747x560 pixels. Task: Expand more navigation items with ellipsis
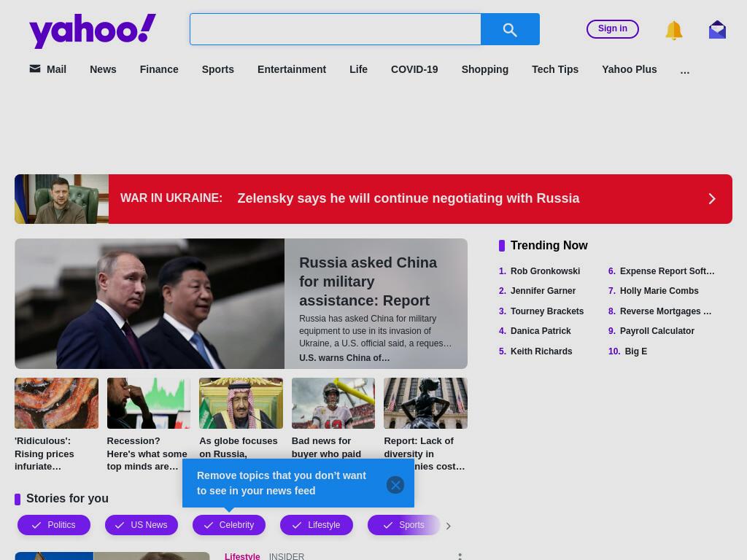tap(684, 71)
